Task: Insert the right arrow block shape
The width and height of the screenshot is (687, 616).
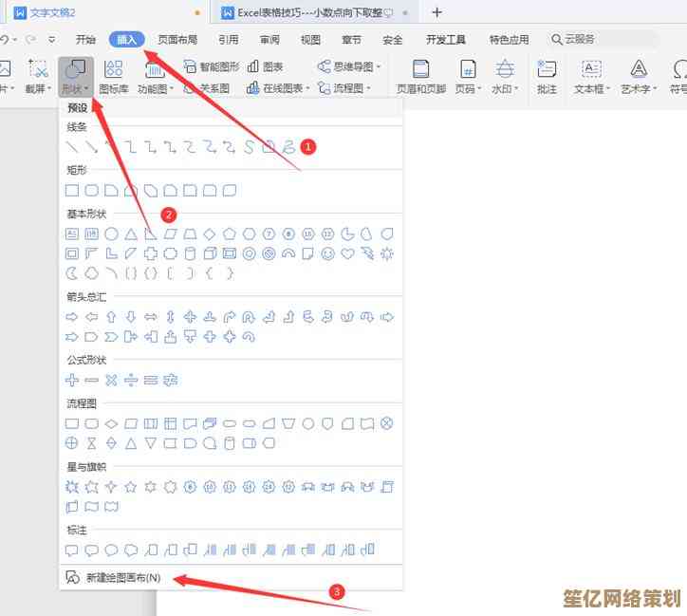Action: pos(72,317)
